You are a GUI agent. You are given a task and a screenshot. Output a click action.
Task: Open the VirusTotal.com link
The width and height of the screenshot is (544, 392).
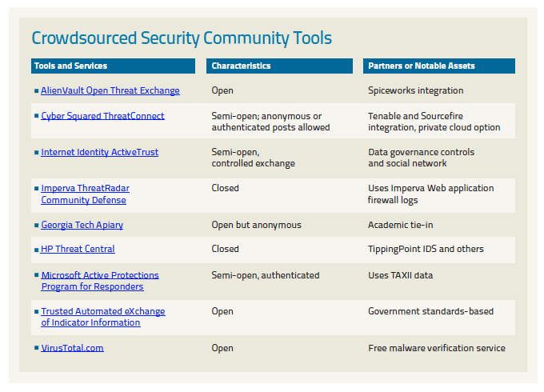click(x=72, y=348)
